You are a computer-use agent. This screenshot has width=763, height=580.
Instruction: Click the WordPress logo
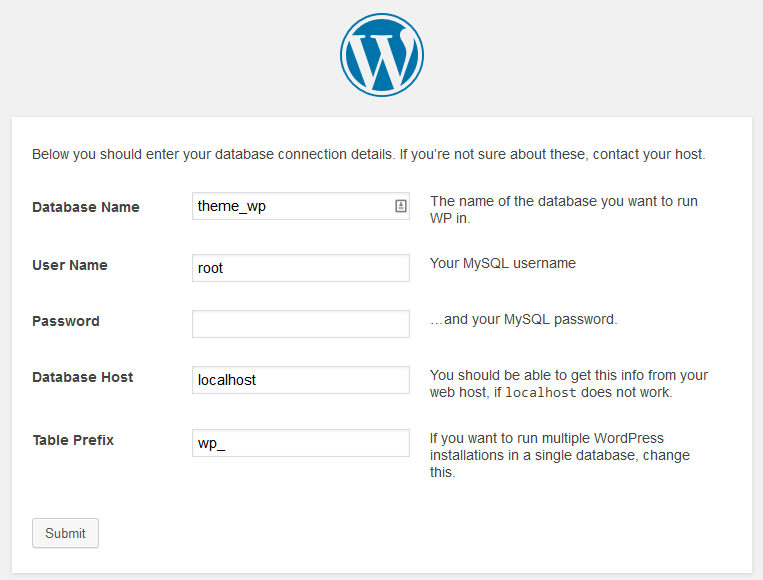click(x=382, y=55)
